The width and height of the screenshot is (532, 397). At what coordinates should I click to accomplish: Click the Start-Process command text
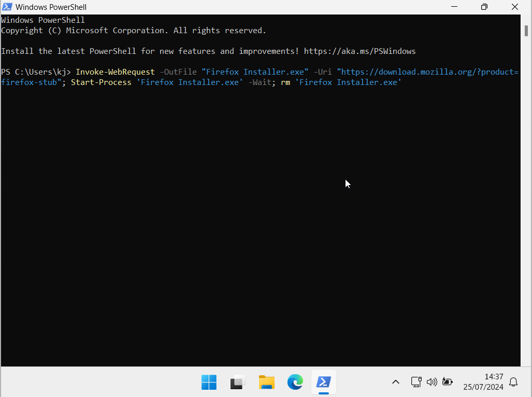click(x=101, y=82)
